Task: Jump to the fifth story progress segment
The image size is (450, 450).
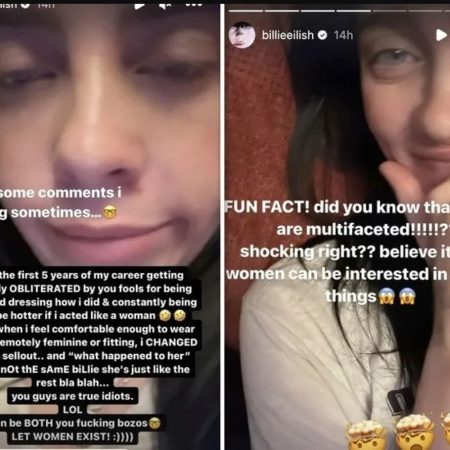Action: (x=389, y=11)
